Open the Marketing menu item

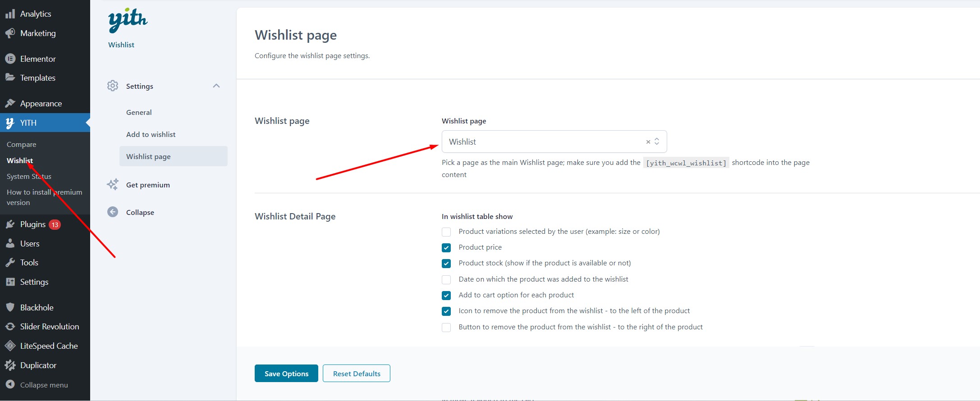(38, 33)
